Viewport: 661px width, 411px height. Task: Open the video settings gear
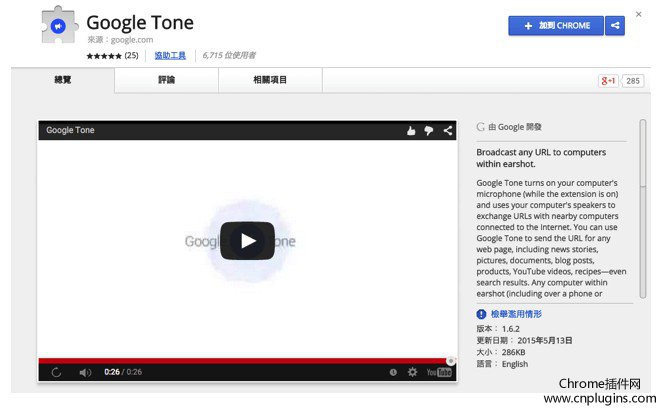[x=412, y=372]
